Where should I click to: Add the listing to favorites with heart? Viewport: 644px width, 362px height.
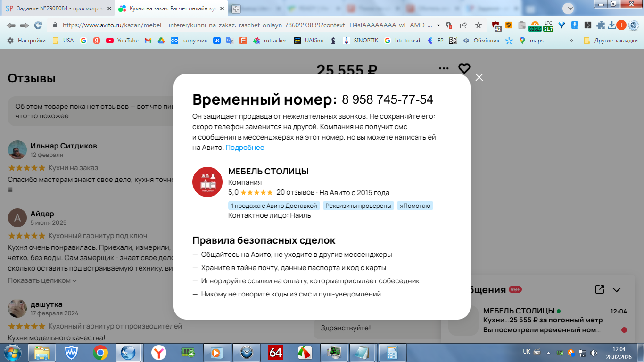tap(464, 68)
